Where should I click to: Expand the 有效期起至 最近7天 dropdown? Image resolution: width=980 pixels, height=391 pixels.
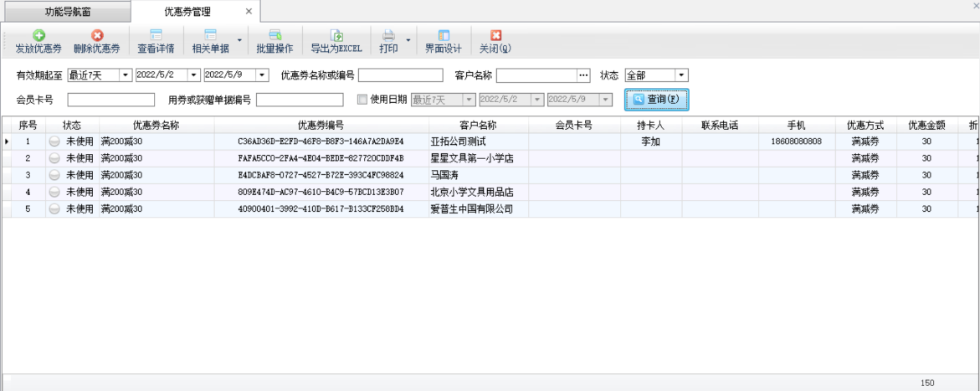click(x=126, y=75)
